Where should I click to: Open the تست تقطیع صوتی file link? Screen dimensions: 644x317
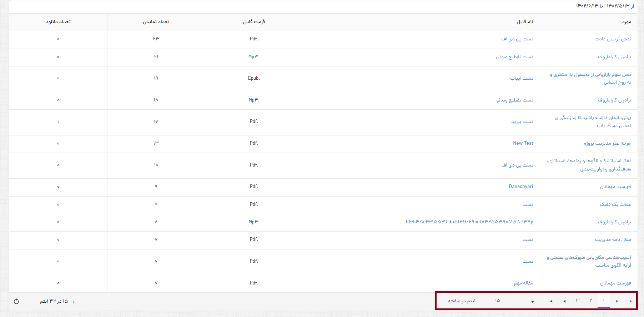pos(514,57)
